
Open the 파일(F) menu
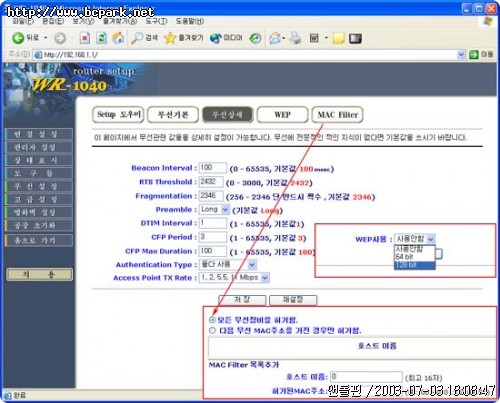tap(23, 21)
